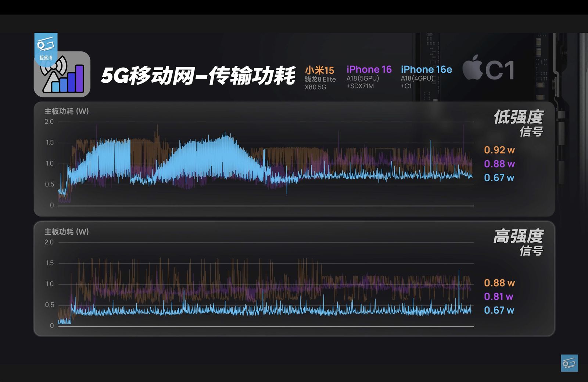The height and width of the screenshot is (382, 588).
Task: Click the 信号 label under 低强度
Action: coord(531,132)
